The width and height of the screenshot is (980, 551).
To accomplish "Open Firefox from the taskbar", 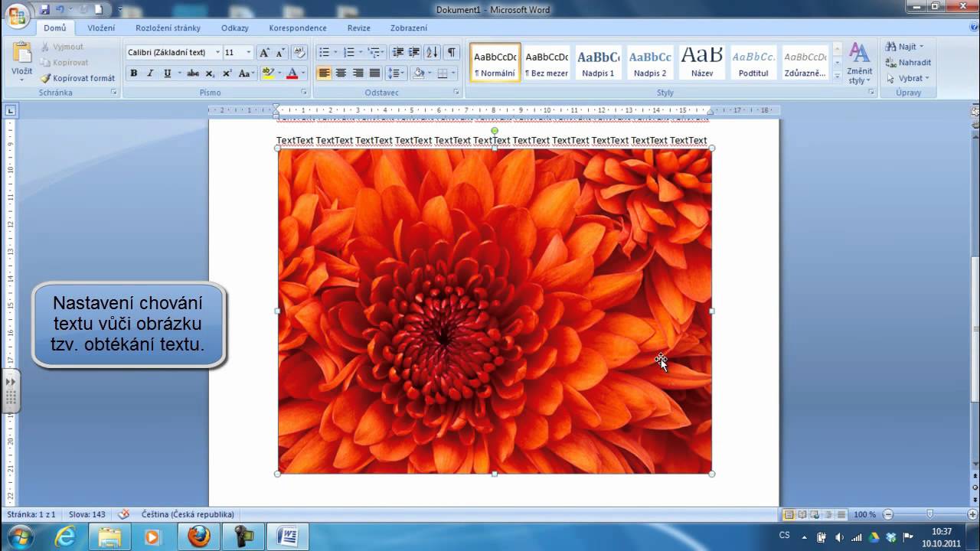I will coord(199,536).
